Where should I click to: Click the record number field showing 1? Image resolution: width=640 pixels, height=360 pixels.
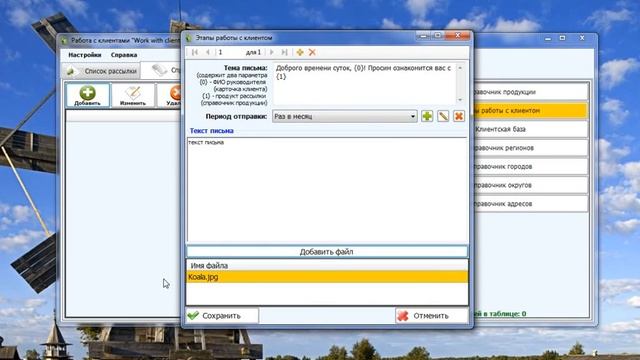click(229, 52)
